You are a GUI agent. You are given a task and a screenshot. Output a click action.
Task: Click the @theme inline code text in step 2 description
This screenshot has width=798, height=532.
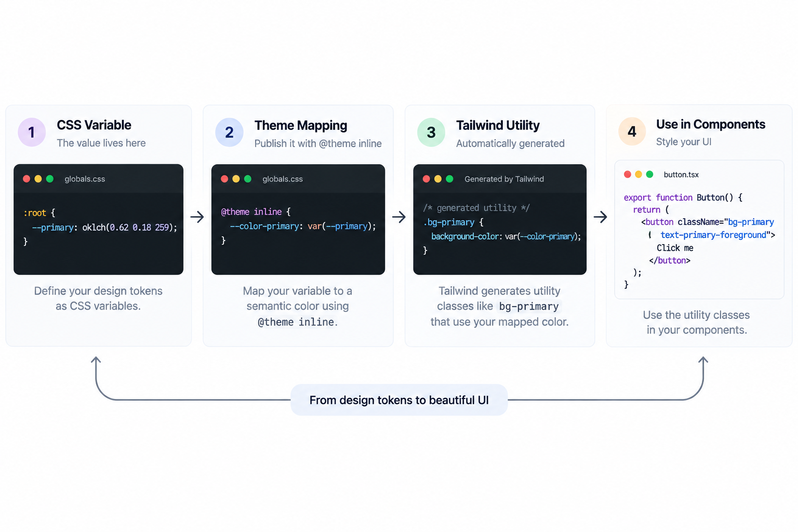(x=296, y=322)
